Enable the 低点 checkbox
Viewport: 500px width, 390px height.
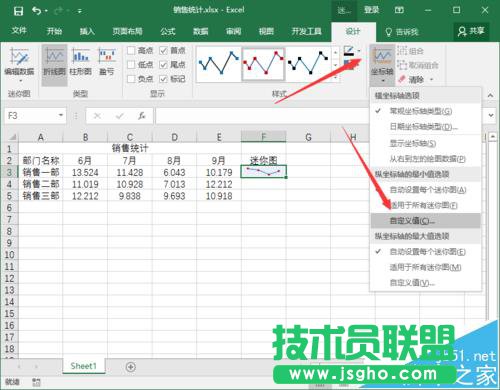(x=131, y=65)
